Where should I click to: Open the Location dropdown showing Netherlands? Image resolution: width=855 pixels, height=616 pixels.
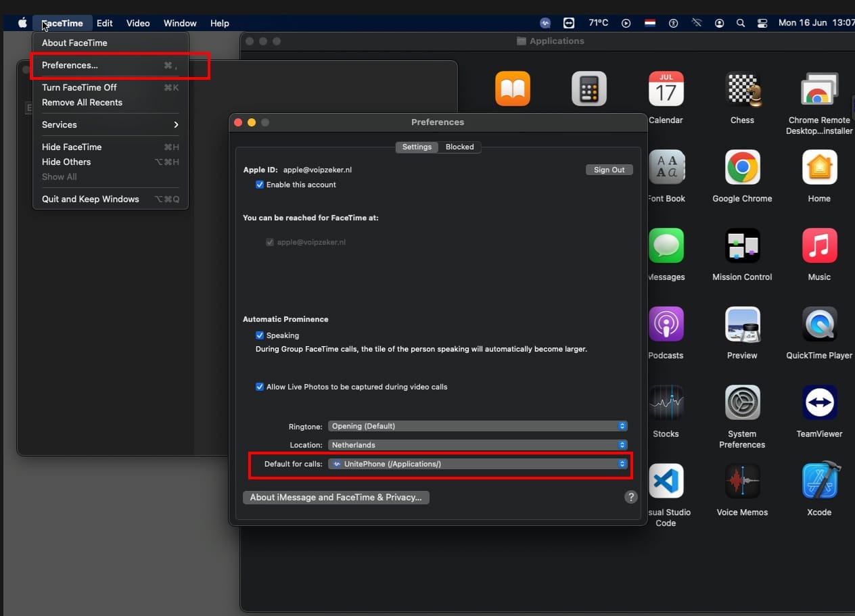point(478,445)
